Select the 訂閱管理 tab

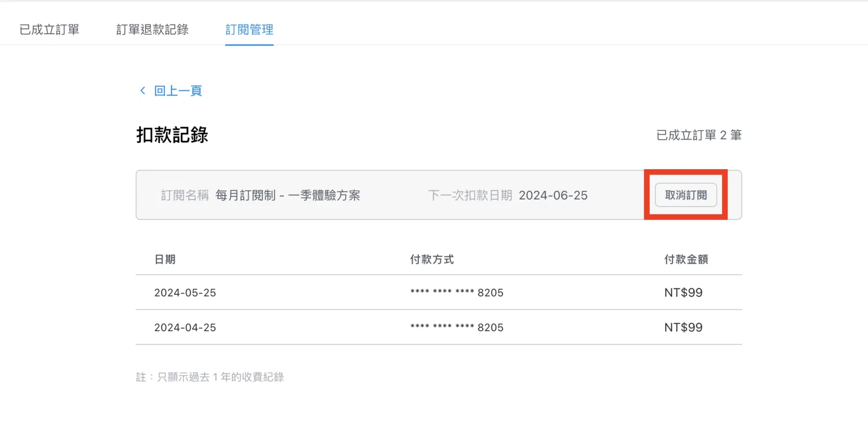click(x=250, y=30)
